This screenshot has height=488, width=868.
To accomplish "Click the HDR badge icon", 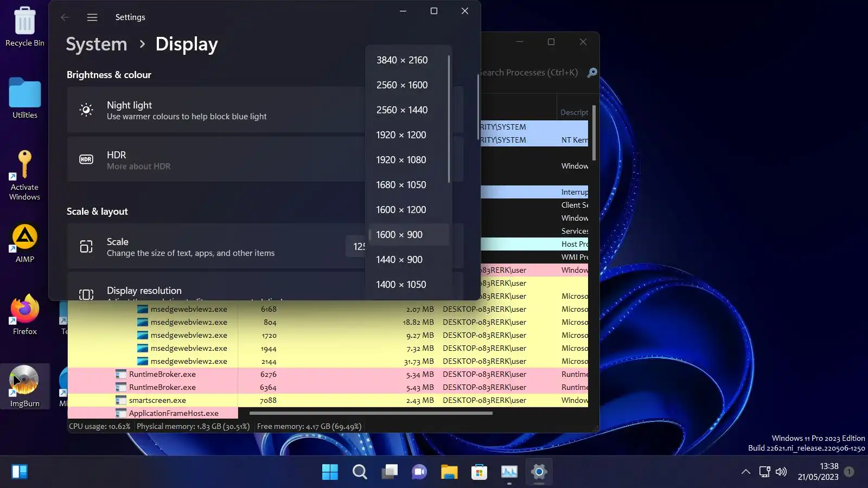I will (86, 159).
